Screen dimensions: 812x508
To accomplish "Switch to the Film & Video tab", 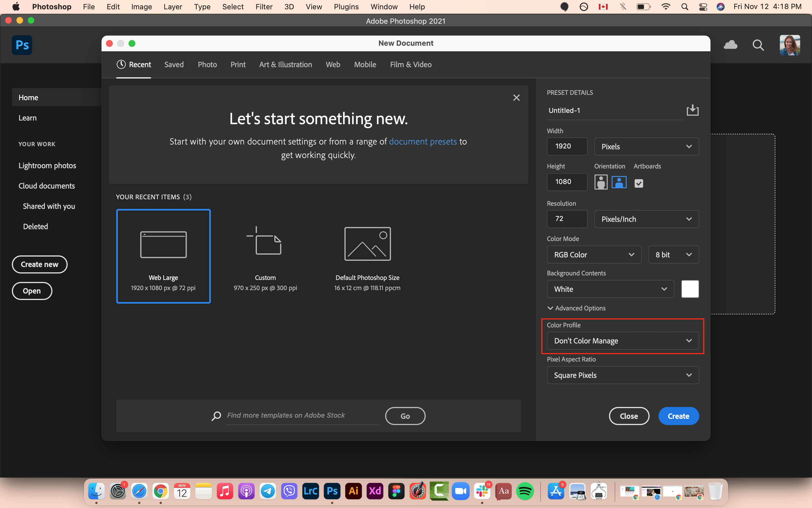I will point(411,65).
